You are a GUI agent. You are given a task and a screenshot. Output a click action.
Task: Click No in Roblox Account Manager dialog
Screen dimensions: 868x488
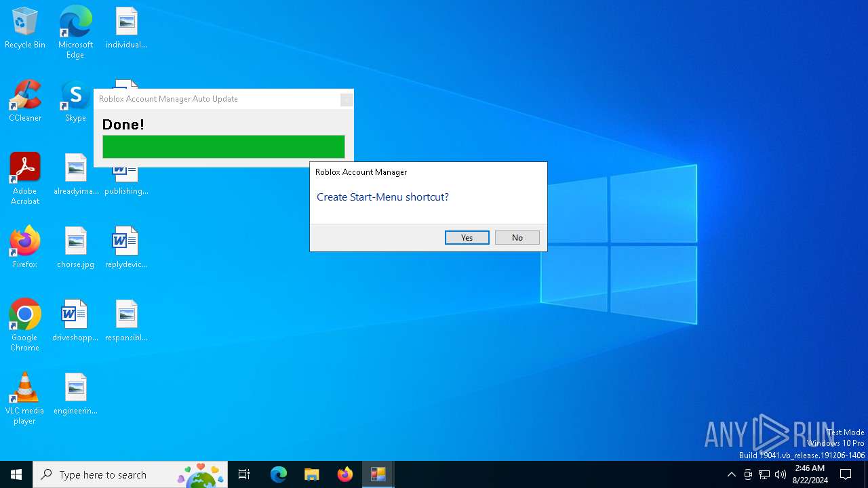tap(517, 237)
